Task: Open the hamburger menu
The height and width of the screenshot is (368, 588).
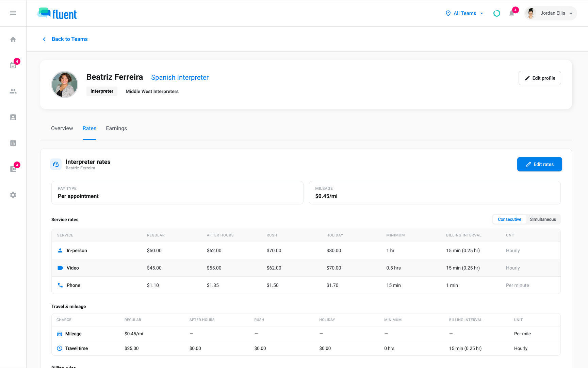Action: [x=13, y=13]
